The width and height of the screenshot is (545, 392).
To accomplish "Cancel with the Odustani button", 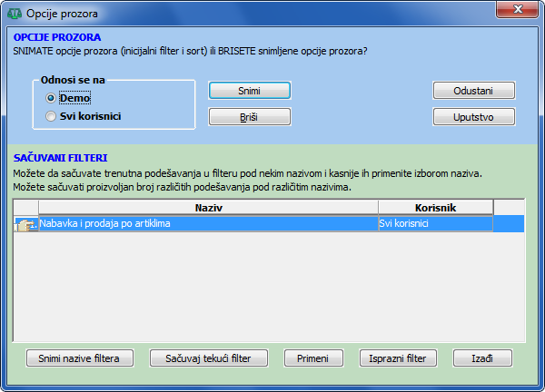I will pyautogui.click(x=472, y=91).
